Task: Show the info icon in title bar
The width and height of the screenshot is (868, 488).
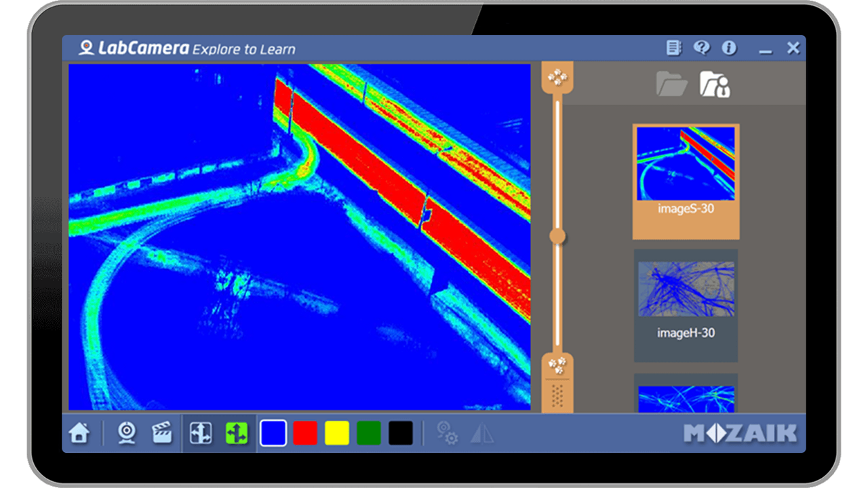Action: click(729, 48)
